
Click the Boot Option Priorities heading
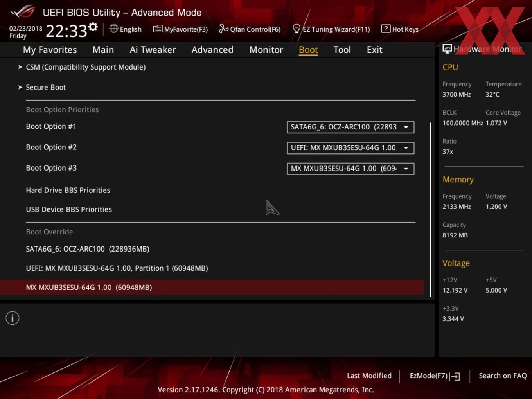coord(62,110)
